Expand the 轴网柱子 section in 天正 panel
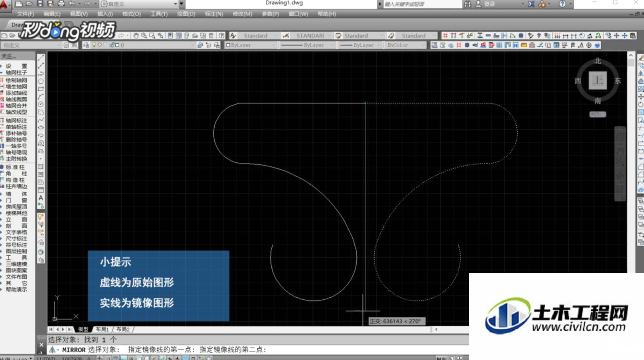 (x=16, y=72)
